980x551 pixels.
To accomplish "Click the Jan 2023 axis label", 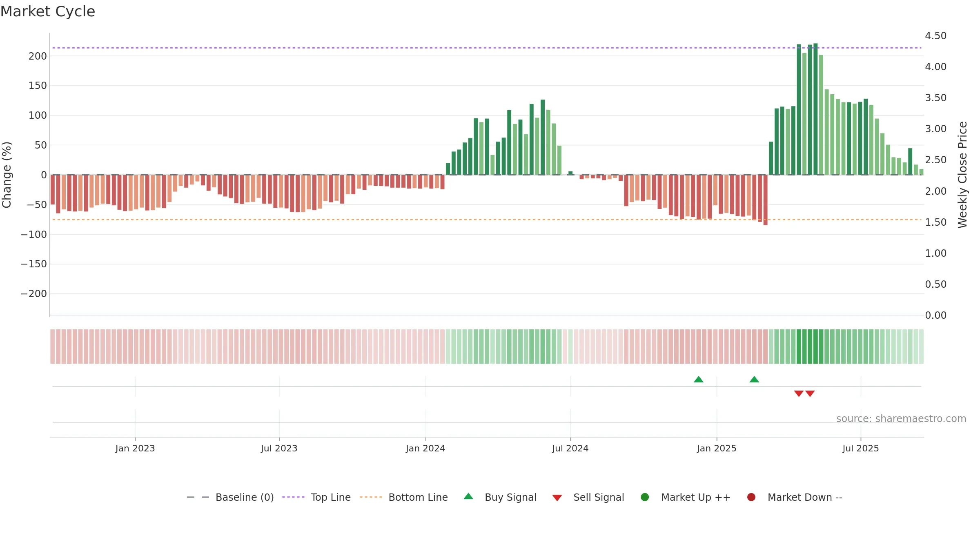I will 135,449.
